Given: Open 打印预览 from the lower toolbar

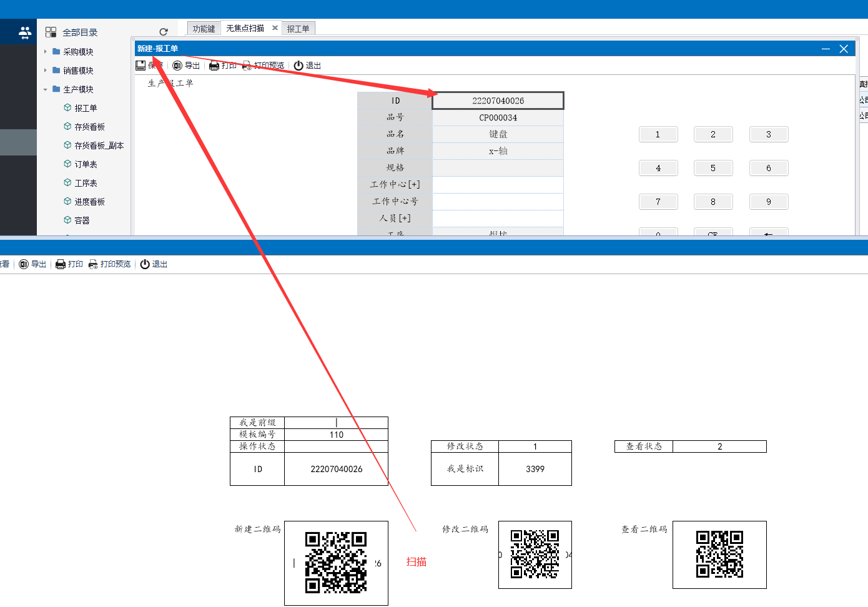Looking at the screenshot, I should tap(110, 264).
